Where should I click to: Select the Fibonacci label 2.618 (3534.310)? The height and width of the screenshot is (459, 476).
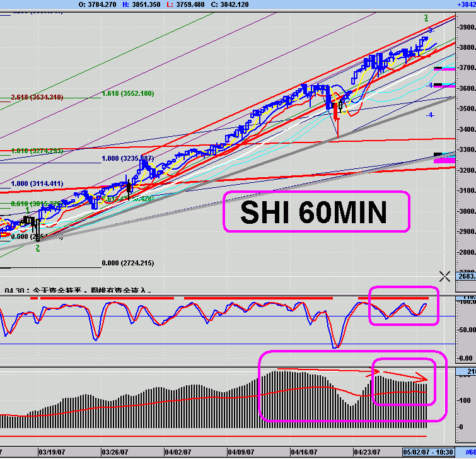coord(37,97)
